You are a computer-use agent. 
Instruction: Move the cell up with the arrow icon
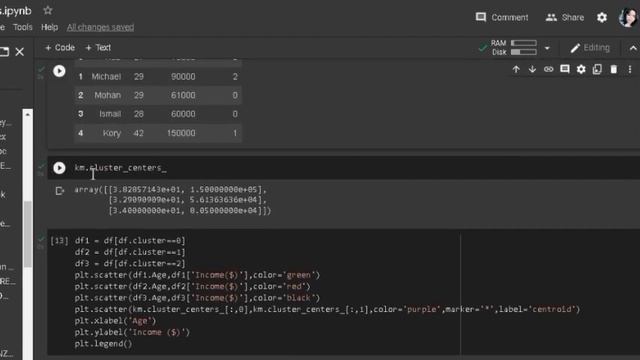(x=516, y=69)
